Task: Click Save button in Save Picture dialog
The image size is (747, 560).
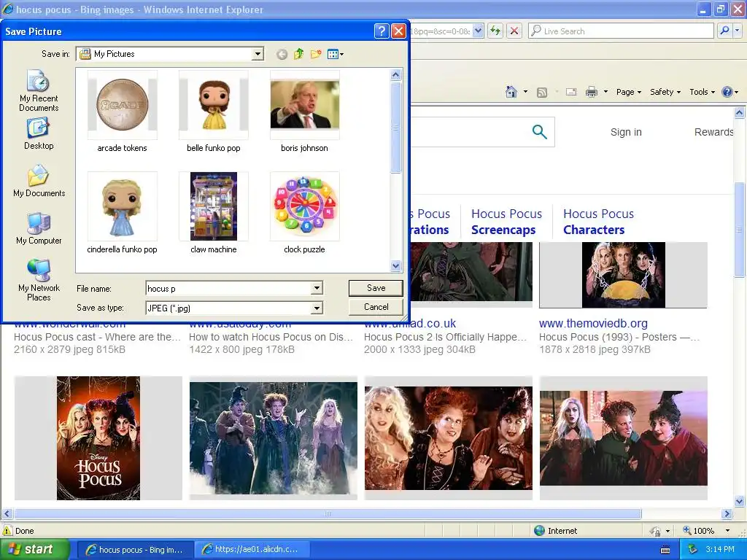Action: point(376,288)
